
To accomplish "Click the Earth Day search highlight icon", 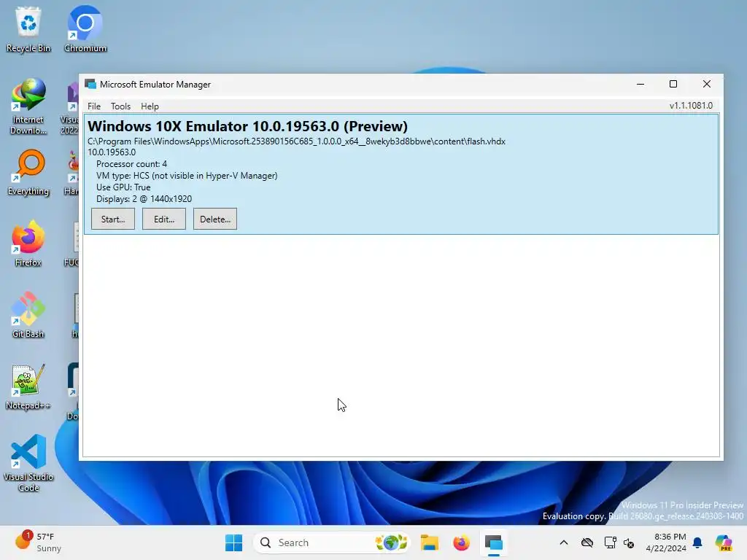I will pyautogui.click(x=391, y=542).
